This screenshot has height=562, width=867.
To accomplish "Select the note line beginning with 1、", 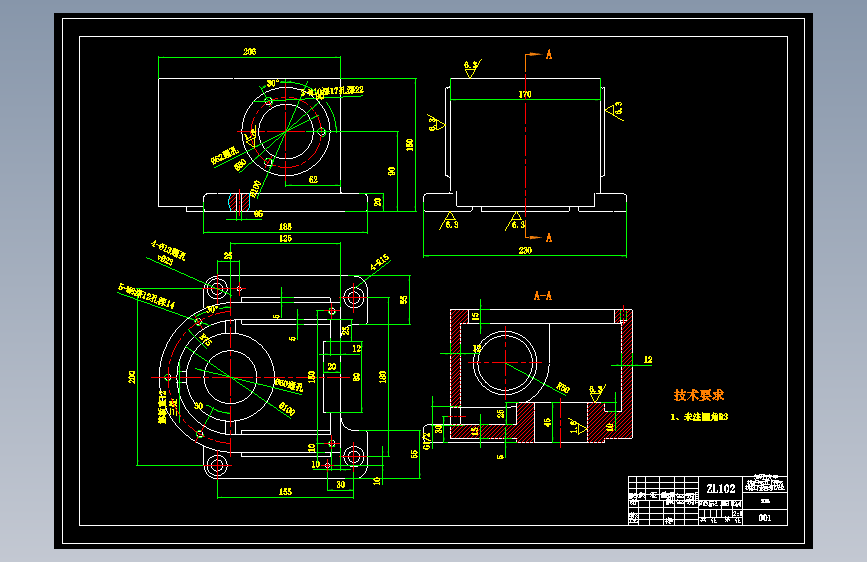I will (699, 417).
